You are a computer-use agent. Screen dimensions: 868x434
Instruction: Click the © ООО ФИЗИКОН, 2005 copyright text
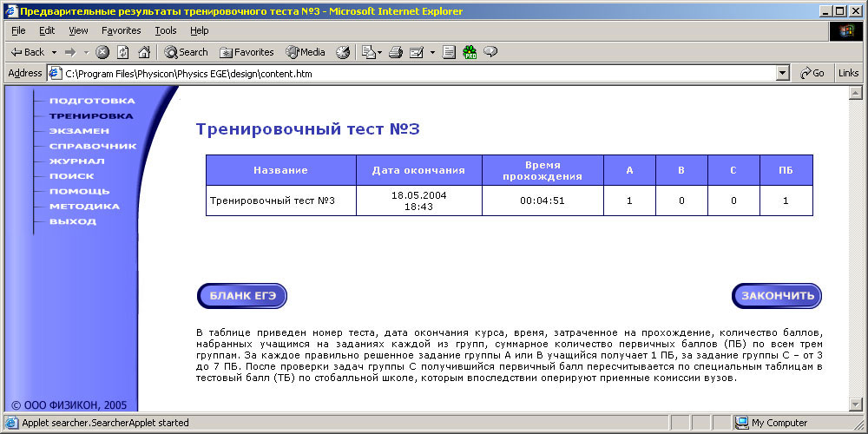point(69,404)
